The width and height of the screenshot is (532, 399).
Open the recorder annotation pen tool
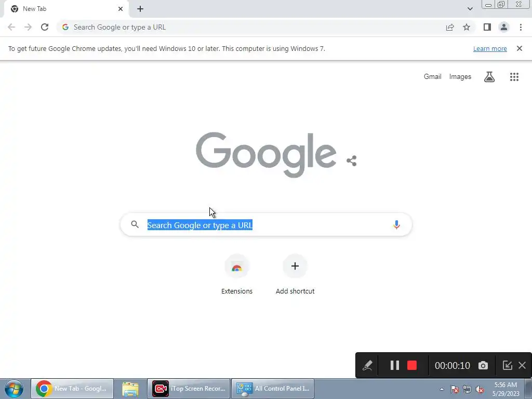(x=367, y=365)
